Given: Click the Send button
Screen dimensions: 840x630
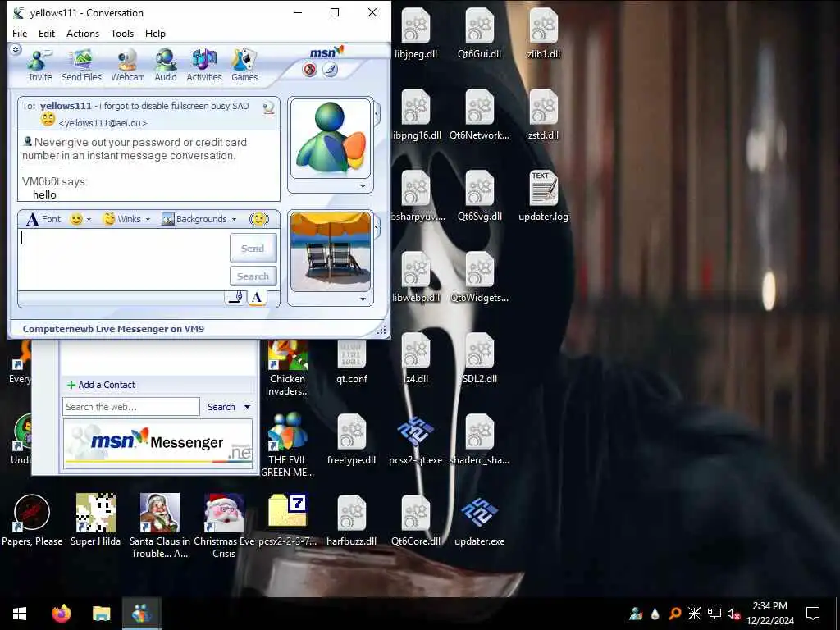Looking at the screenshot, I should (x=253, y=248).
